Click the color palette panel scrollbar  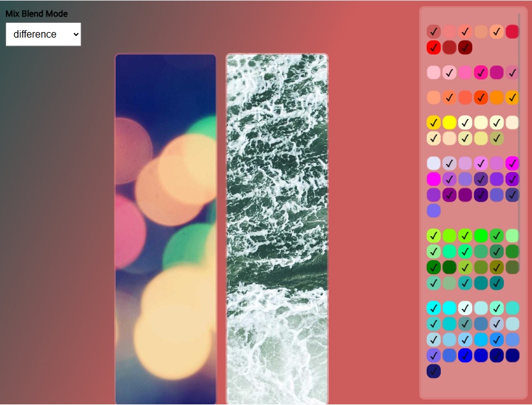519,117
